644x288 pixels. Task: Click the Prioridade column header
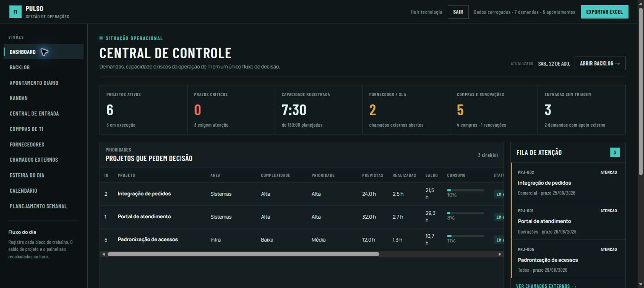click(323, 175)
